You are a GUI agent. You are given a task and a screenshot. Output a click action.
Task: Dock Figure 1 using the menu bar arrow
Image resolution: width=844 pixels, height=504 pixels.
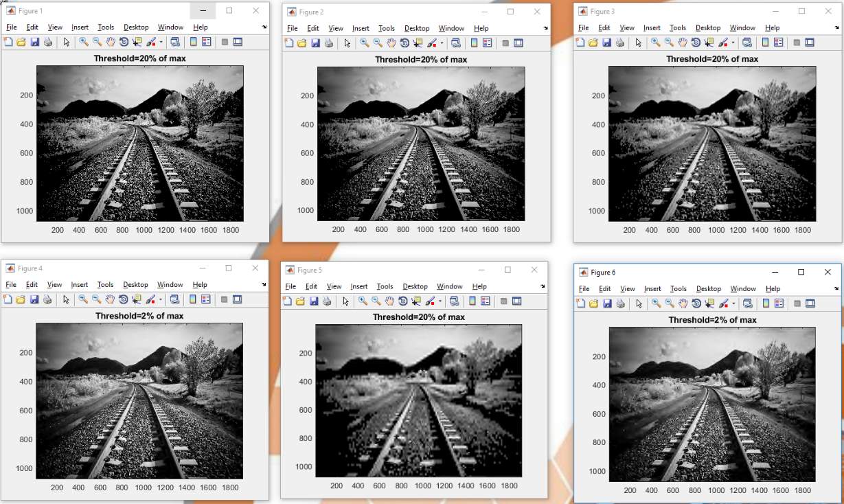(x=264, y=27)
